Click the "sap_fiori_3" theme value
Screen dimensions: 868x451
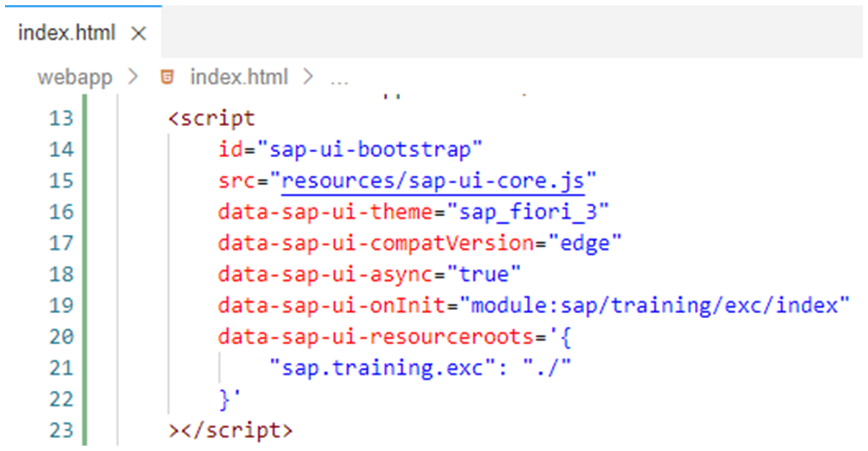(x=527, y=212)
